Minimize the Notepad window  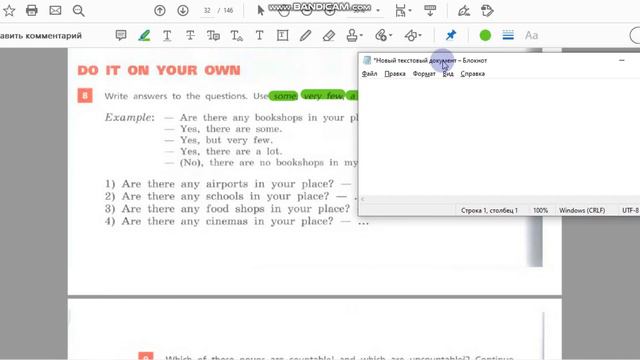tap(622, 60)
